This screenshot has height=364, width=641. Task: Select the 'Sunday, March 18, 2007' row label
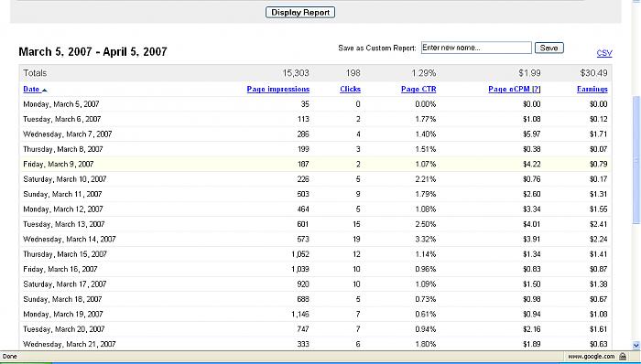[62, 299]
